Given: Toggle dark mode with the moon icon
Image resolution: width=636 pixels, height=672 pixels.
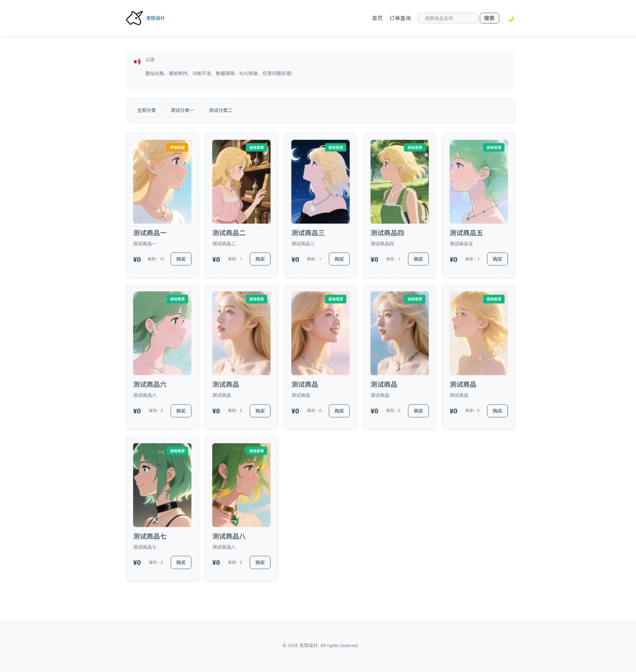Looking at the screenshot, I should pyautogui.click(x=510, y=18).
